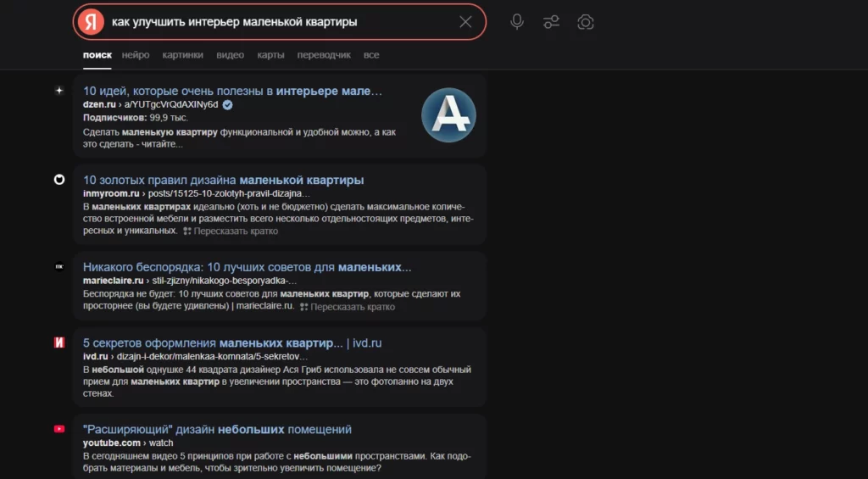Open the карты tab

pos(270,55)
